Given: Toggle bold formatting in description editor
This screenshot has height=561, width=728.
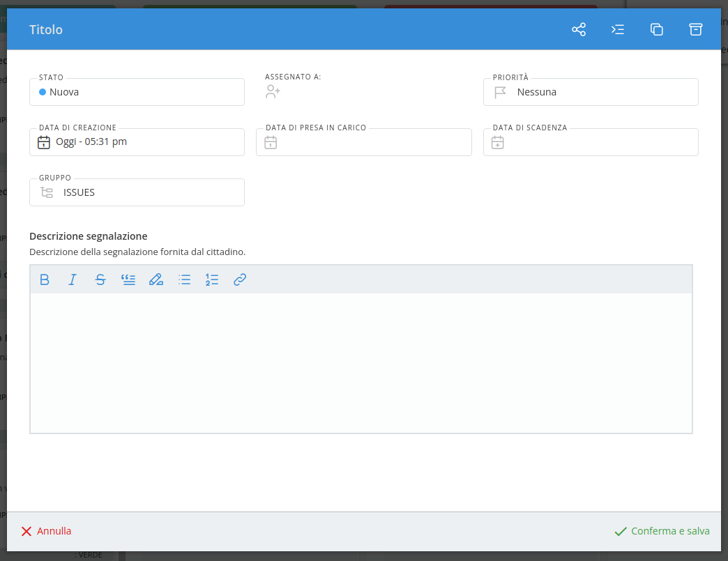Looking at the screenshot, I should click(45, 279).
